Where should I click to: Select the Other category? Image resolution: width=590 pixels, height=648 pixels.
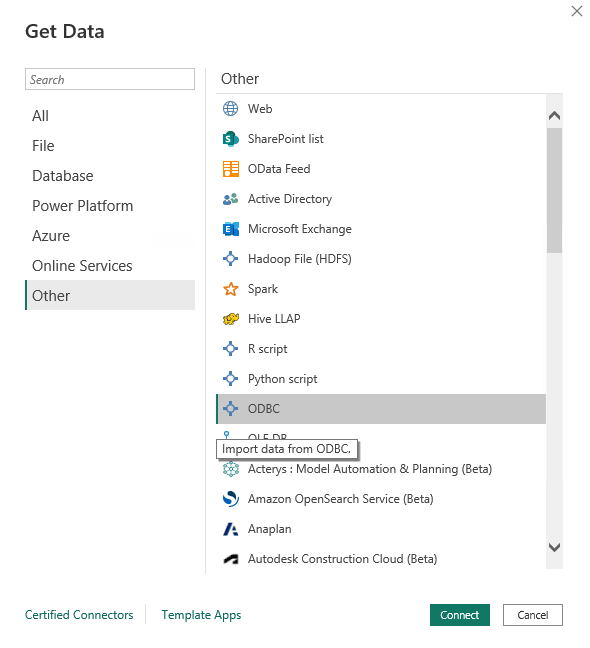pyautogui.click(x=110, y=295)
